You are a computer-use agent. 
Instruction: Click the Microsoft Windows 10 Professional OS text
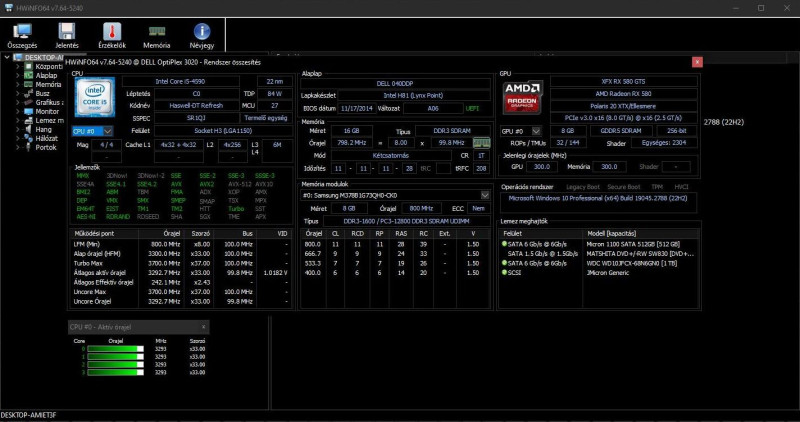[598, 198]
